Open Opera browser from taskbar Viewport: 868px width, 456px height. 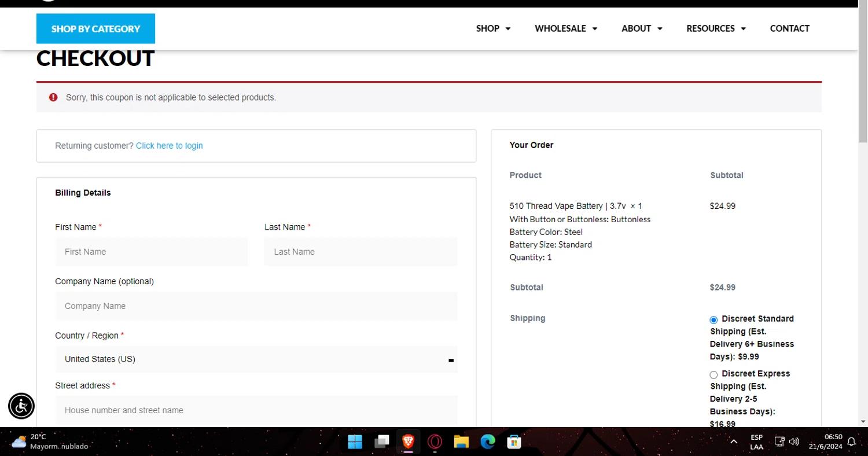(435, 442)
